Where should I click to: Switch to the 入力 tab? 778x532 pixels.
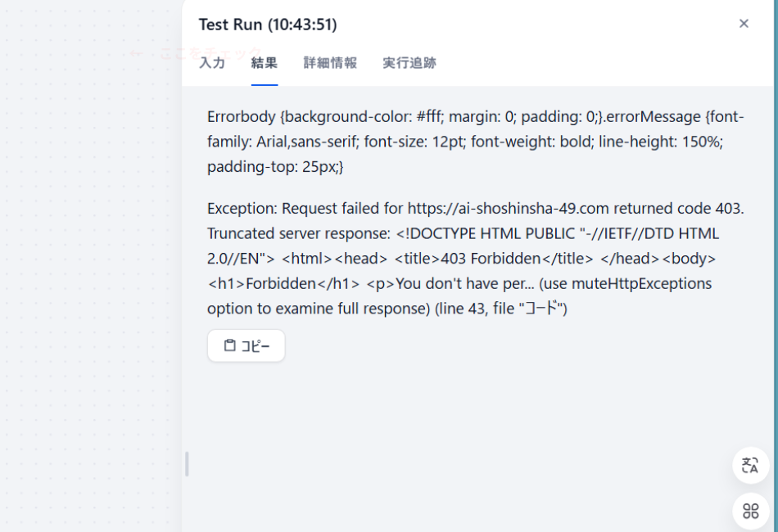[212, 62]
